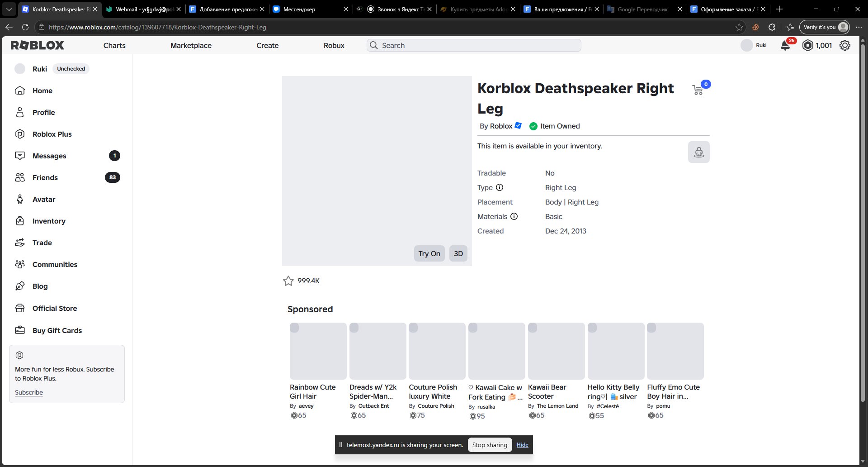Click the Roblox Plus sidebar icon
Screen dimensions: 868x467
tap(20, 134)
